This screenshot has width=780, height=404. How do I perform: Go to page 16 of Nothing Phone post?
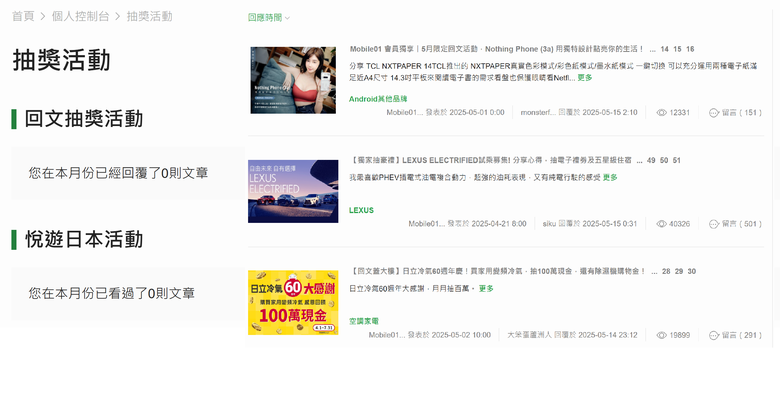tap(690, 49)
